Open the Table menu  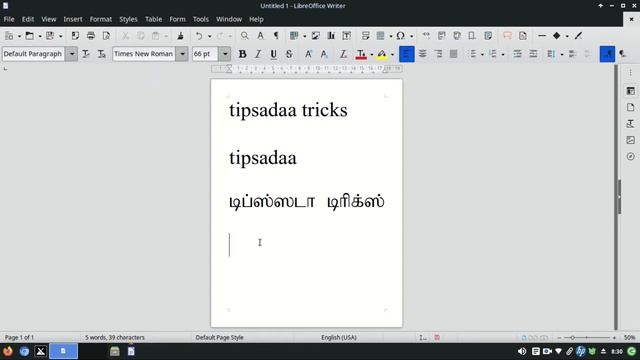(x=153, y=19)
